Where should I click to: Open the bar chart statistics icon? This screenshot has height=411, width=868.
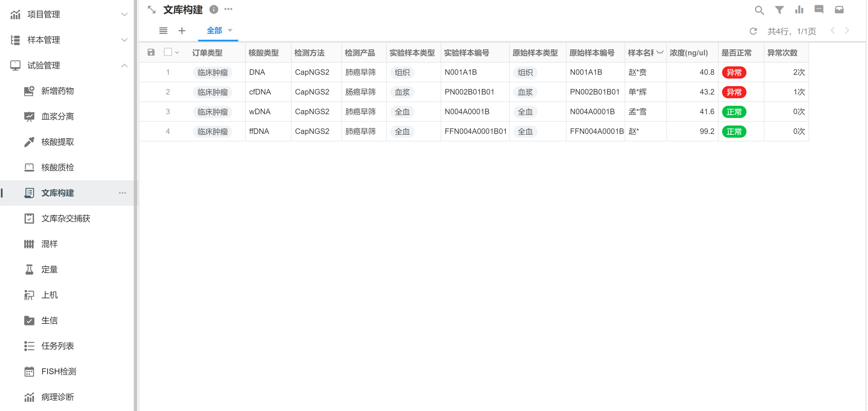point(799,10)
